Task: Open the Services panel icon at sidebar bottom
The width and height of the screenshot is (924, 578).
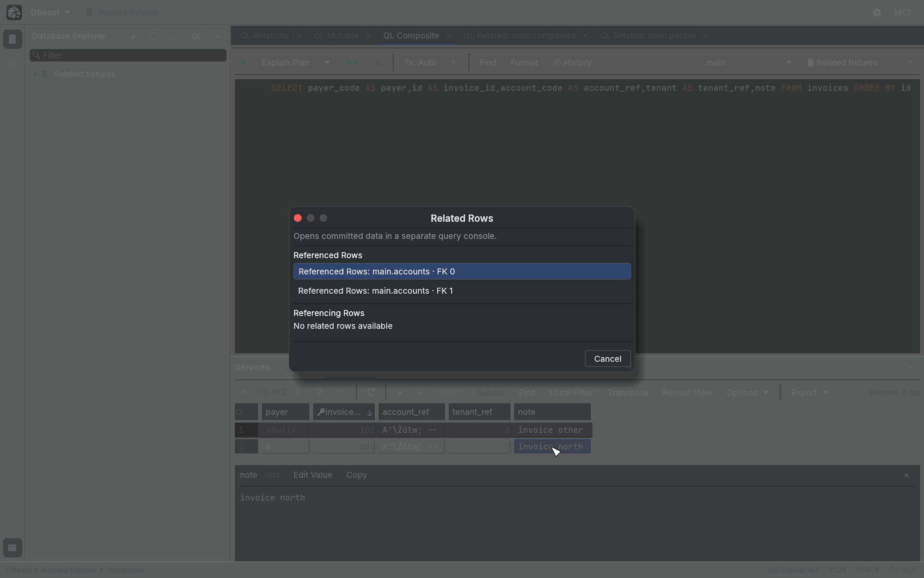Action: (x=12, y=548)
